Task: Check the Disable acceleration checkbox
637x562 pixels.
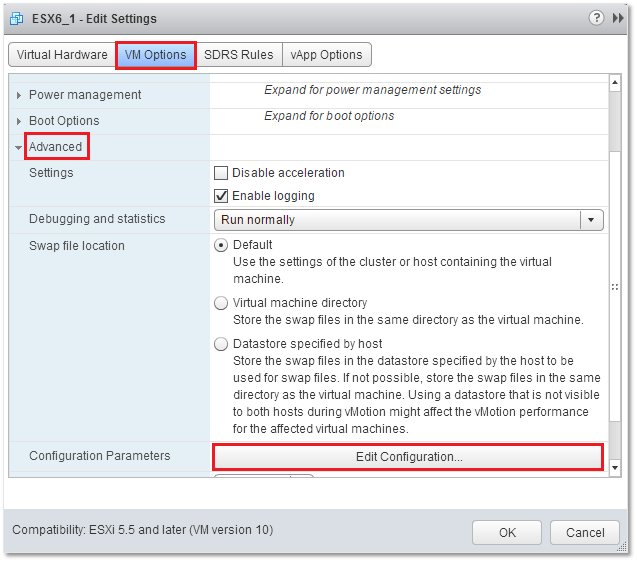Action: (x=221, y=173)
